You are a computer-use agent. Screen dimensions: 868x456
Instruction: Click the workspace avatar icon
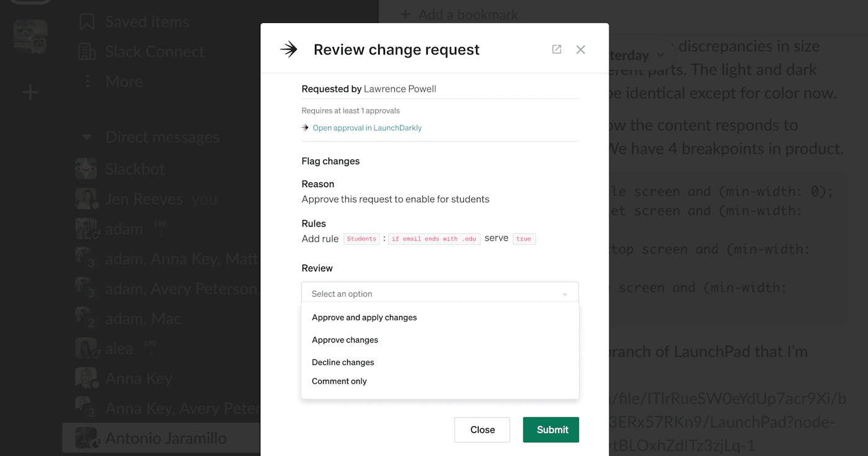[x=30, y=35]
